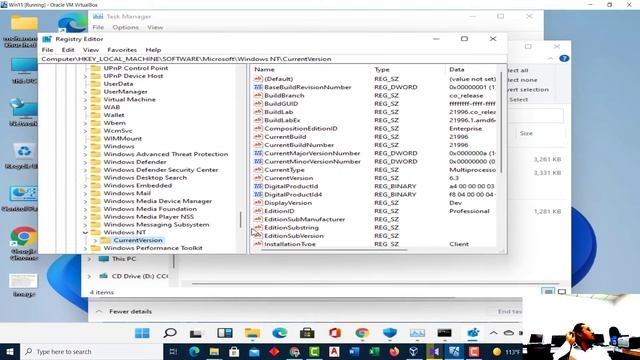Click the Edge shortcut on the VM desktop

(x=72, y=24)
